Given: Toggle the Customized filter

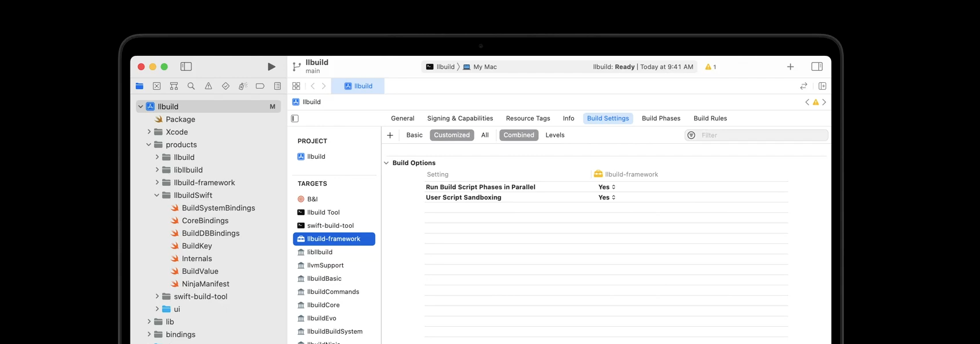Looking at the screenshot, I should point(452,135).
